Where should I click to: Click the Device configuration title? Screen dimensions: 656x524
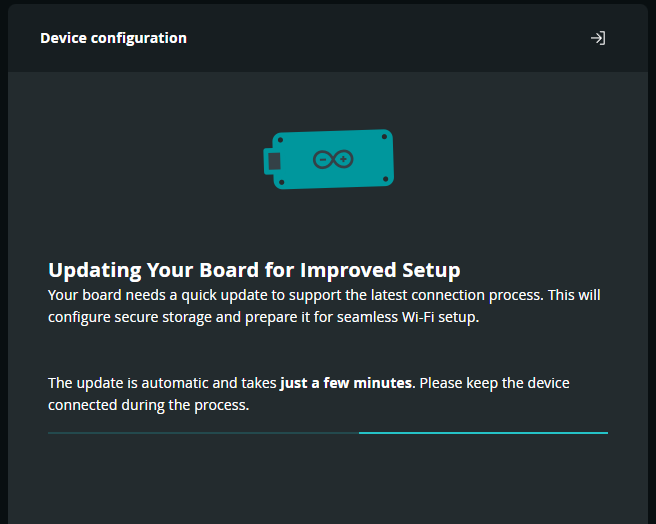113,38
